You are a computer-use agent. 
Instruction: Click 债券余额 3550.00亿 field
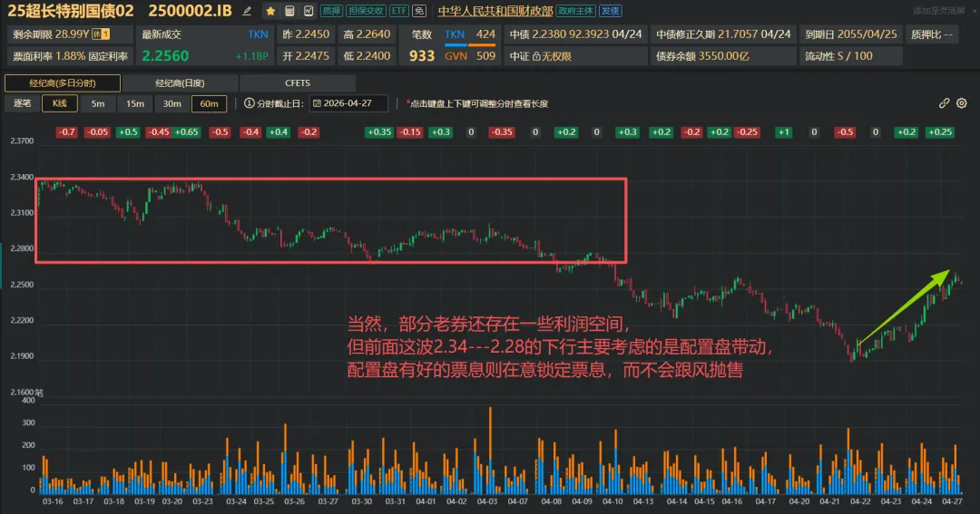[x=722, y=56]
